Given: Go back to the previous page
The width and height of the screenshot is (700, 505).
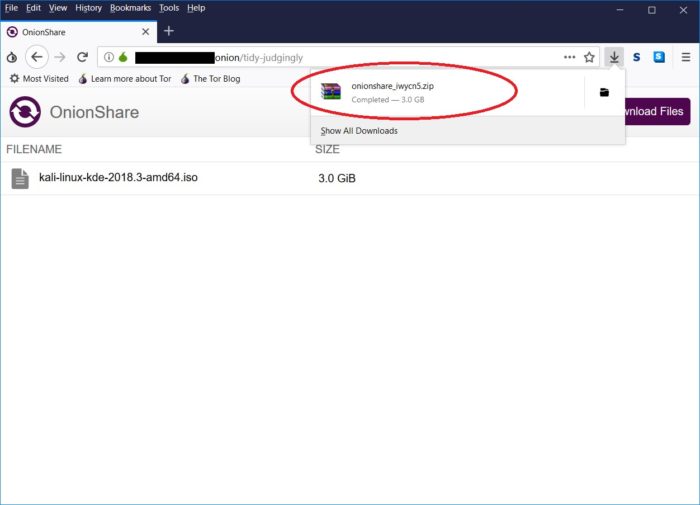Looking at the screenshot, I should [37, 57].
